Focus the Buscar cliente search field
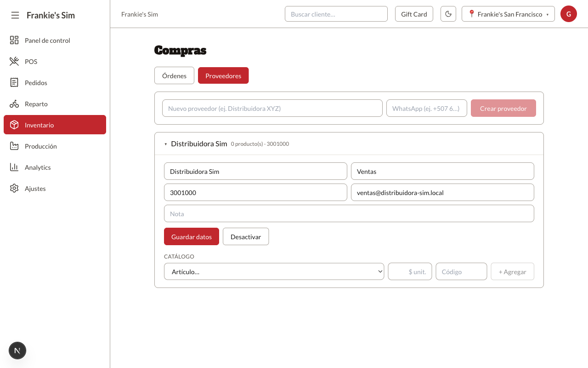588x368 pixels. tap(336, 14)
